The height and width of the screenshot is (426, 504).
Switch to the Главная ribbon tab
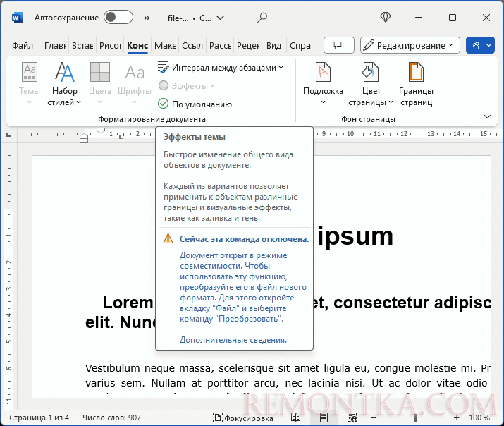pos(55,46)
